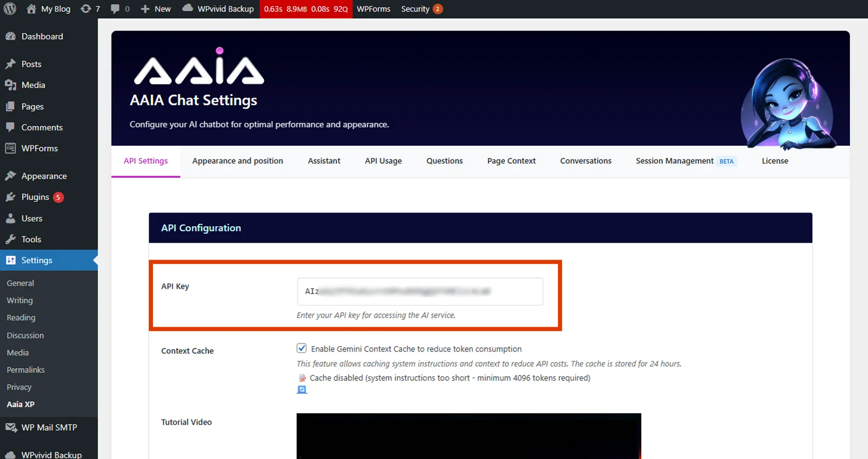Open the My Blog home icon
The height and width of the screenshot is (459, 868).
pos(31,9)
